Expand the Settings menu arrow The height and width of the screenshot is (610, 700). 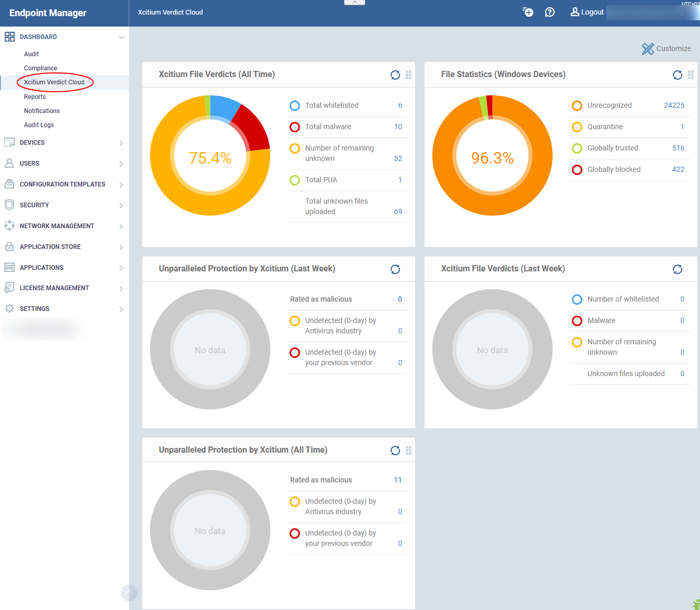[x=121, y=309]
